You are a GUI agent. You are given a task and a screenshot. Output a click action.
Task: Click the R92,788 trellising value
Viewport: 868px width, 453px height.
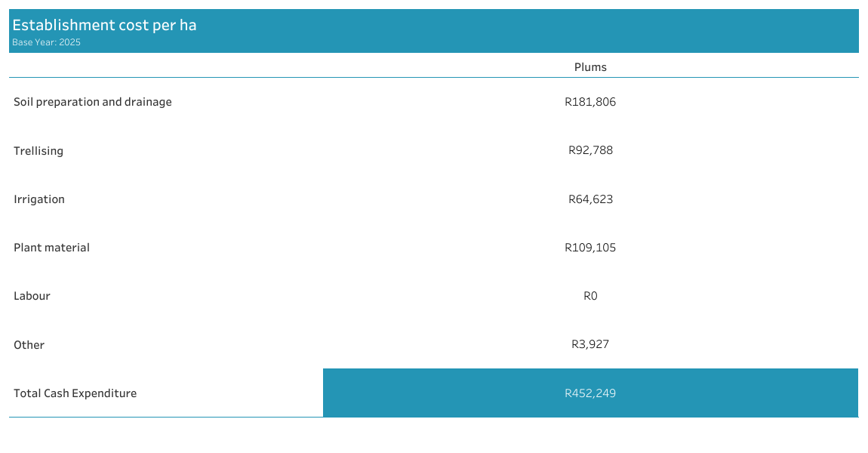590,150
